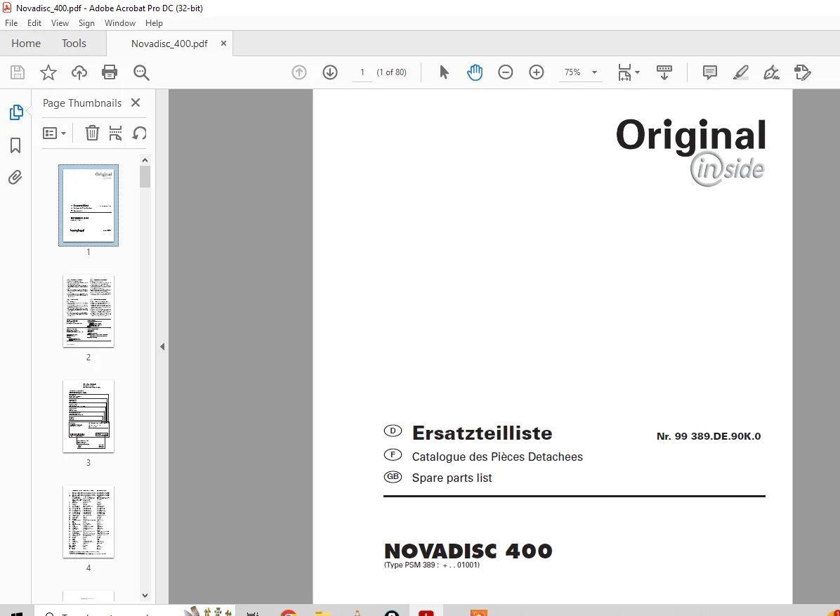The height and width of the screenshot is (616, 840).
Task: Select page 3 thumbnail
Action: [x=88, y=417]
